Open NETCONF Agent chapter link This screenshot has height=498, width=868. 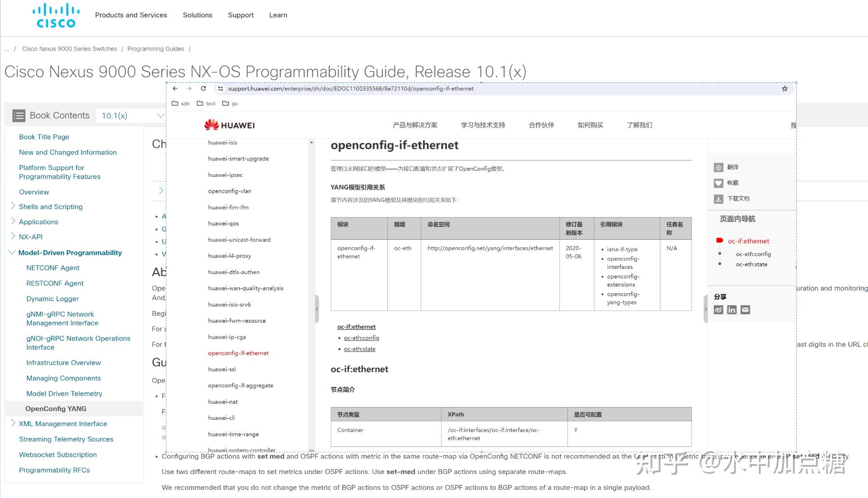tap(53, 268)
